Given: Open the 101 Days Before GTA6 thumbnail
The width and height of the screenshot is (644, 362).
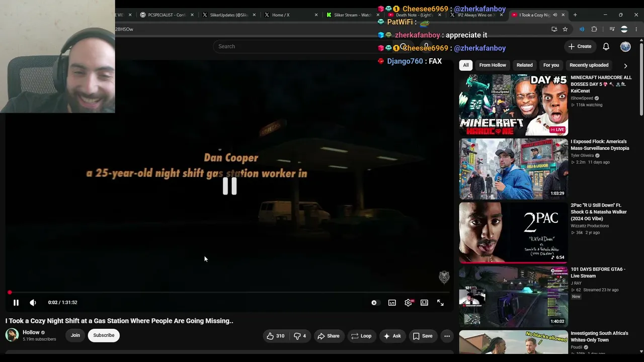Looking at the screenshot, I should [513, 297].
